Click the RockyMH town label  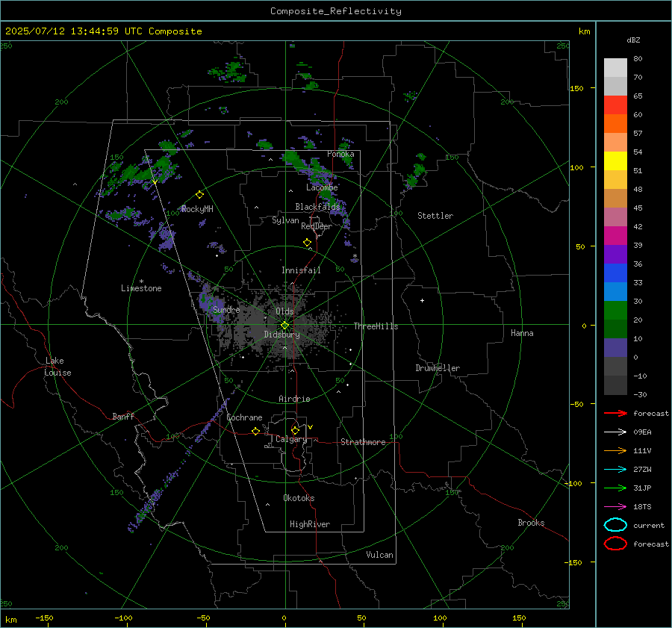coord(197,209)
